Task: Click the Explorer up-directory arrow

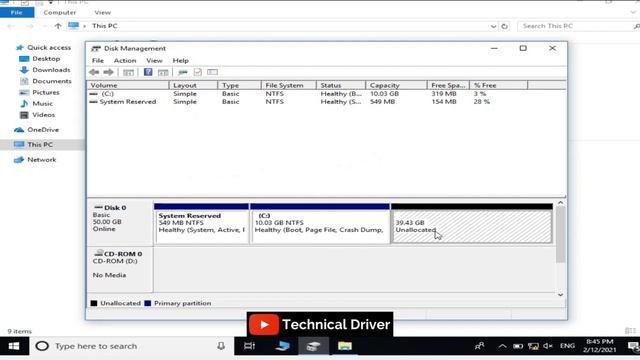Action: tap(58, 26)
